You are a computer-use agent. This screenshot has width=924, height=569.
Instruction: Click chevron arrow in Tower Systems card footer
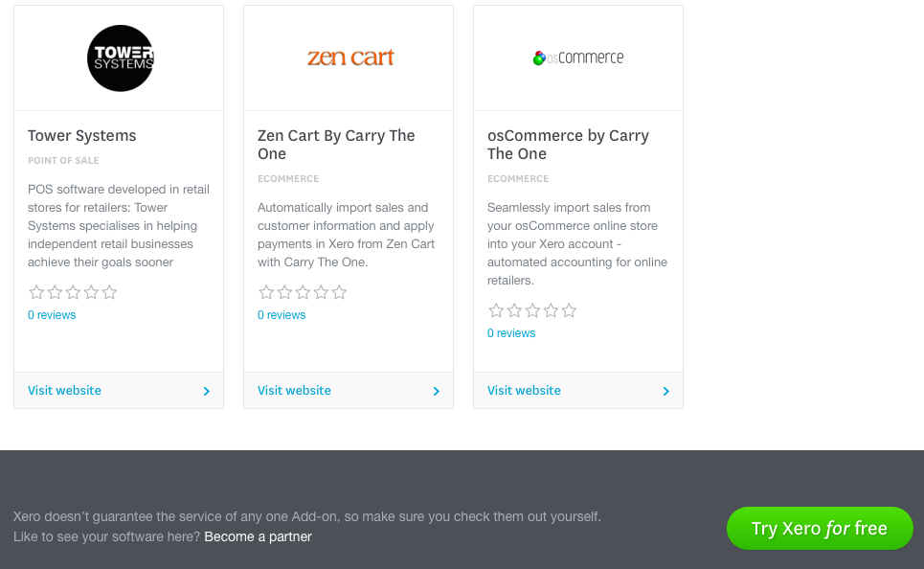[x=206, y=391]
